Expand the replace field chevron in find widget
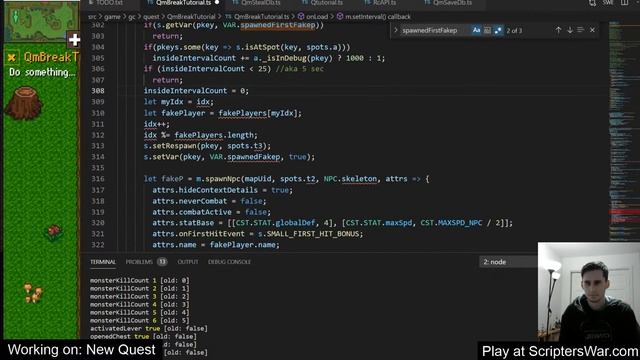Screen dimensions: 640x360 (x=396, y=30)
